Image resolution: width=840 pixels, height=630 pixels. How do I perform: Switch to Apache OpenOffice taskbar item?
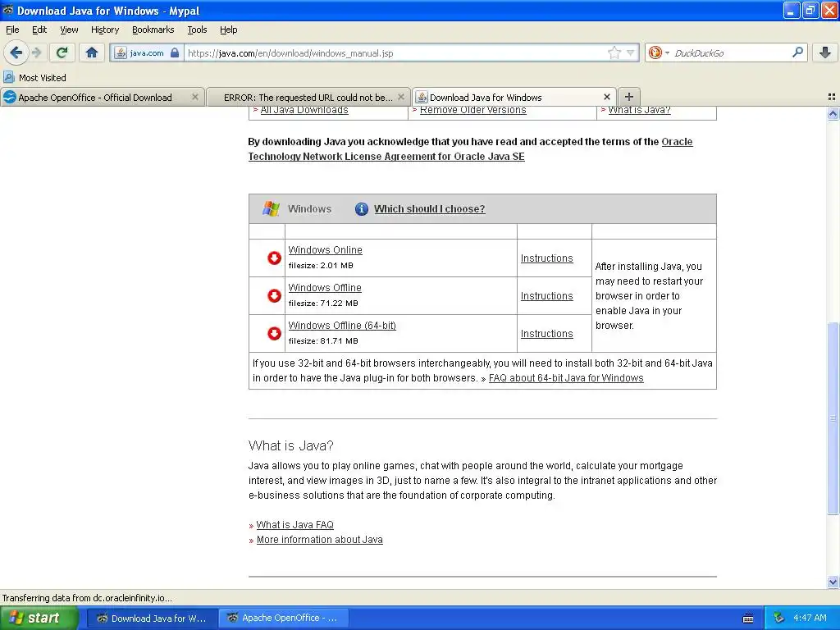[x=283, y=619]
